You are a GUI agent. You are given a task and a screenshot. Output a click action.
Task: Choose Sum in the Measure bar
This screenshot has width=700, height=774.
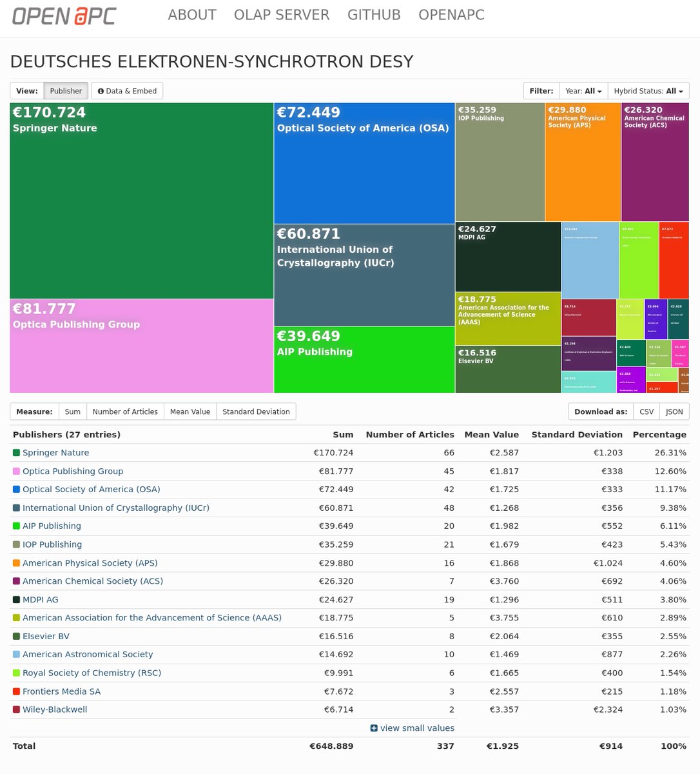[73, 412]
